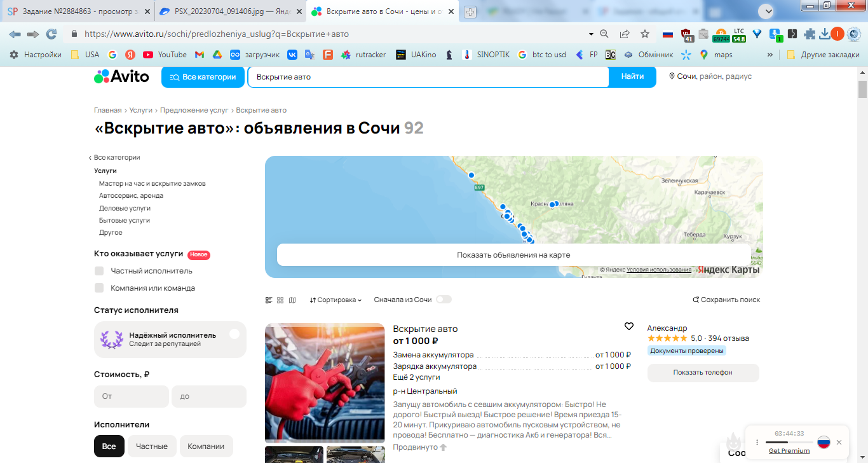Click the VPN widget timer progress bar
This screenshot has width=868, height=463.
789,442
